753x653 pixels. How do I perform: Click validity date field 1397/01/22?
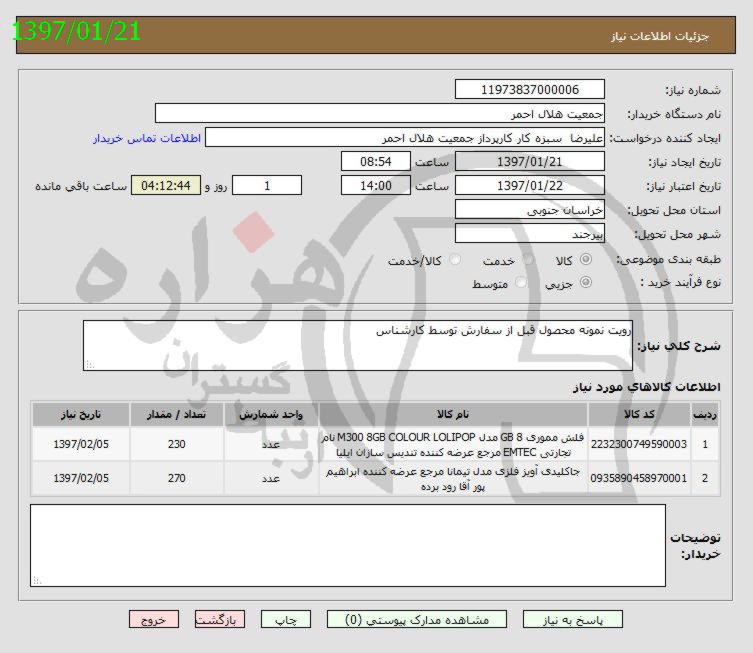(x=530, y=185)
